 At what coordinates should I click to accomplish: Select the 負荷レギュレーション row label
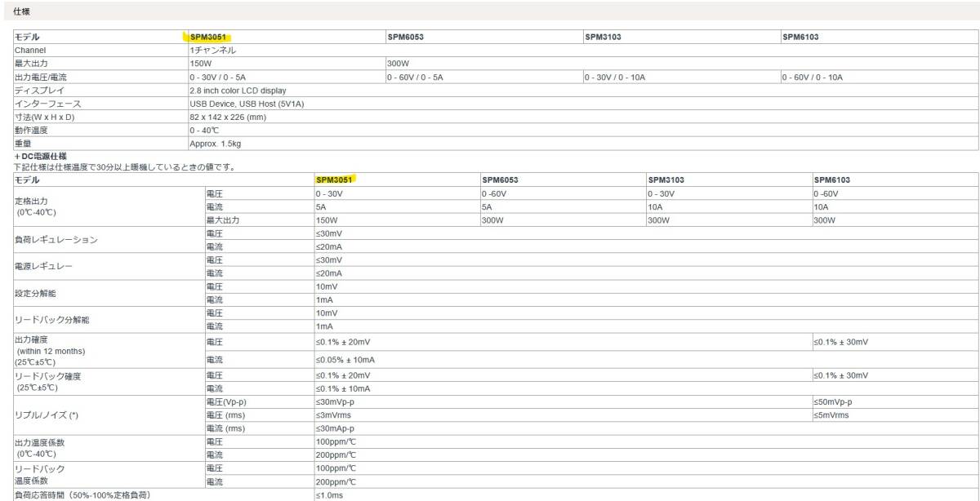coord(56,239)
